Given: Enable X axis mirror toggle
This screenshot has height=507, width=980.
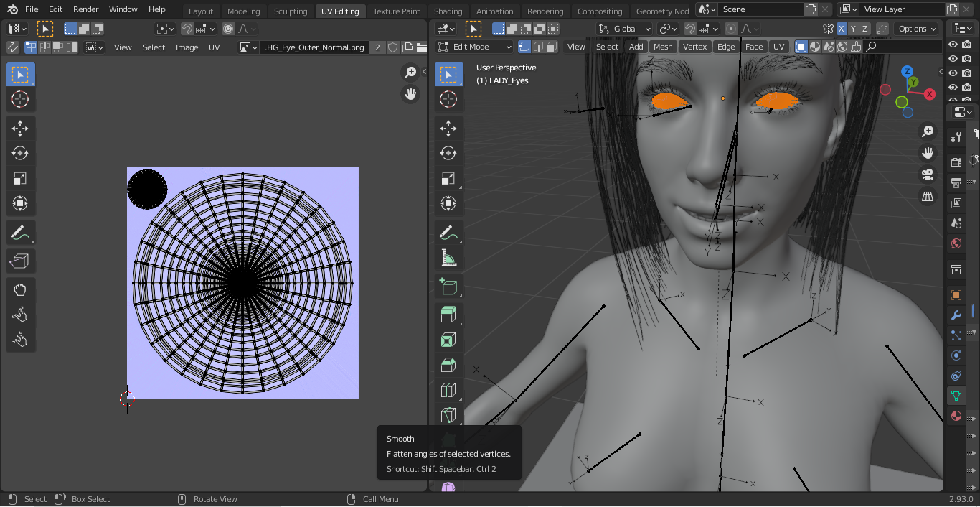Looking at the screenshot, I should tap(842, 29).
